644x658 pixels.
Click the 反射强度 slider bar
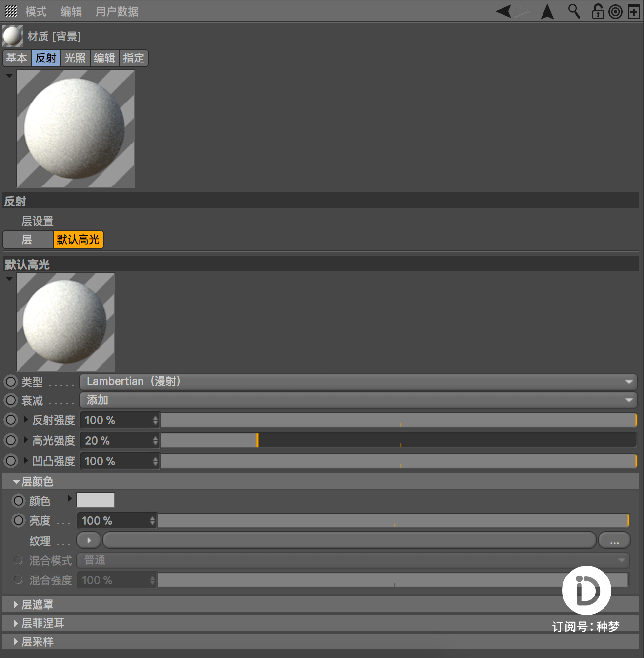(399, 420)
